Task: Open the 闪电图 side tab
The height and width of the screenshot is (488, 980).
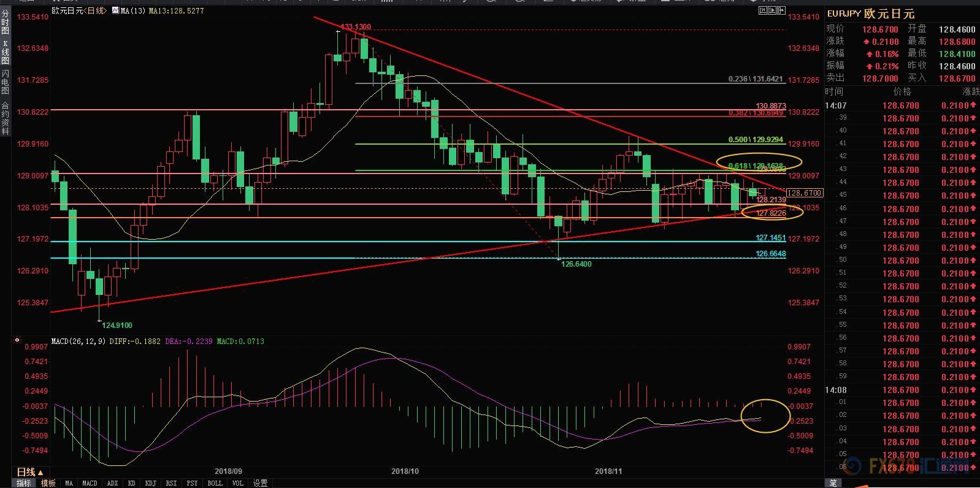Action: (6, 83)
